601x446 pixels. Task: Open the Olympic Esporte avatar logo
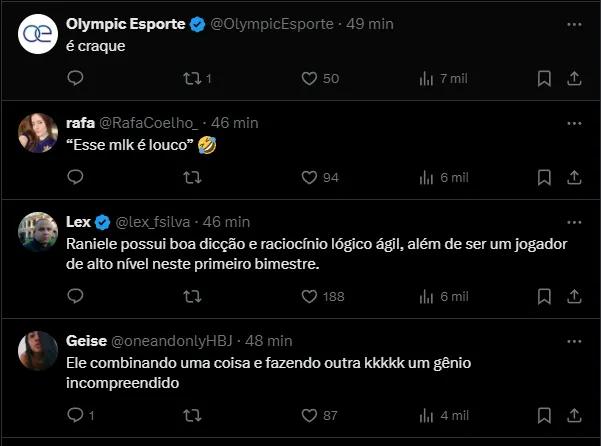pos(38,33)
